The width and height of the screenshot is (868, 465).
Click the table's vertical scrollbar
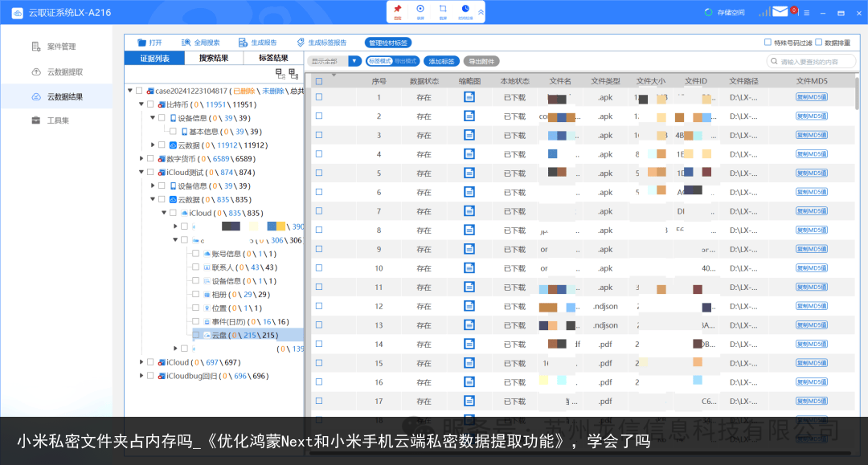(x=857, y=93)
